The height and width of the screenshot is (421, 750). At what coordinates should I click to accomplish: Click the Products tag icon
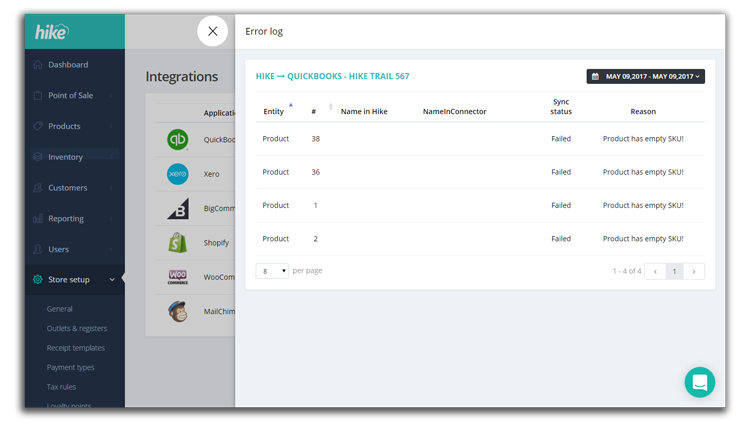tap(38, 126)
